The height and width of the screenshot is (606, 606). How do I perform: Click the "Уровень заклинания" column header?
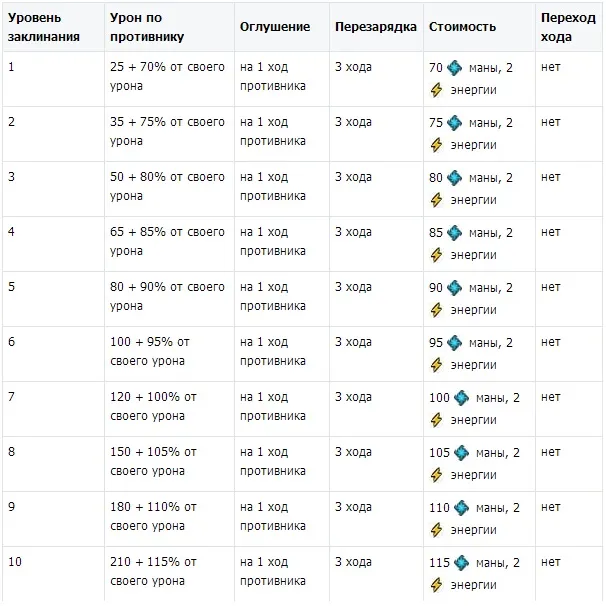click(38, 28)
